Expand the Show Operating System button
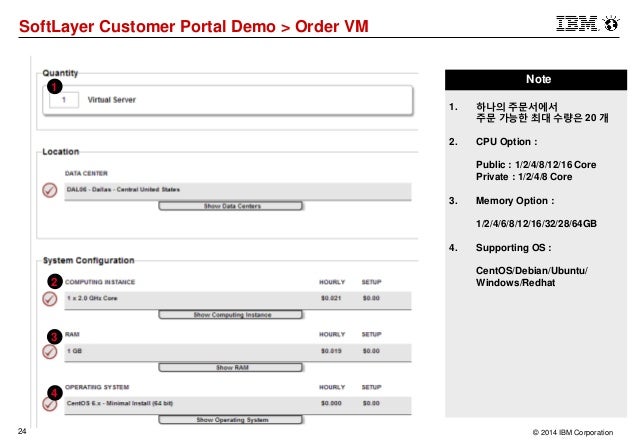The height and width of the screenshot is (442, 638). pos(231,420)
